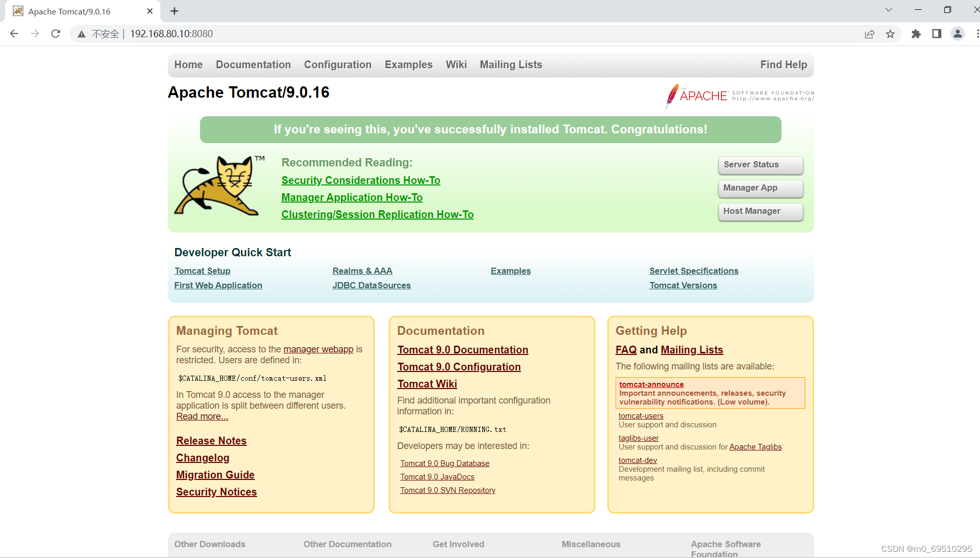Click the not-secure warning icon in address bar
This screenshot has height=558, width=980.
(82, 34)
